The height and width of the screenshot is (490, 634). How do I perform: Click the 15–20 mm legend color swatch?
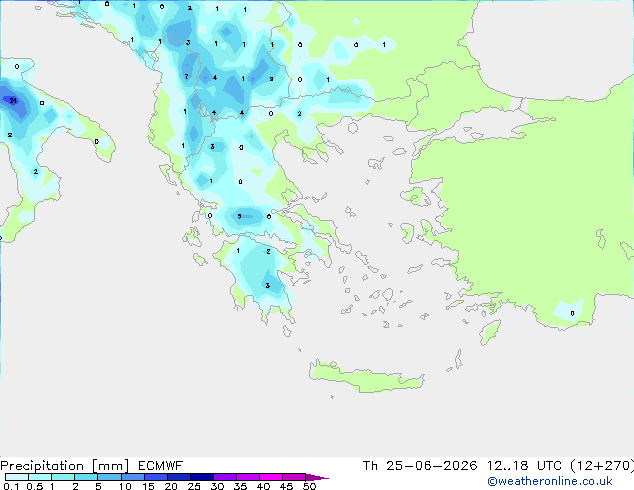coord(155,477)
